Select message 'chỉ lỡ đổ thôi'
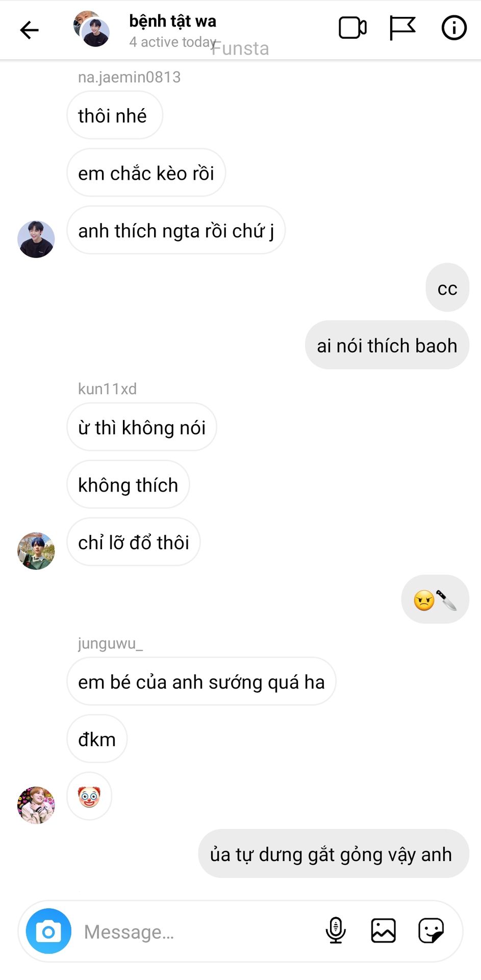Image resolution: width=481 pixels, height=980 pixels. pyautogui.click(x=134, y=542)
